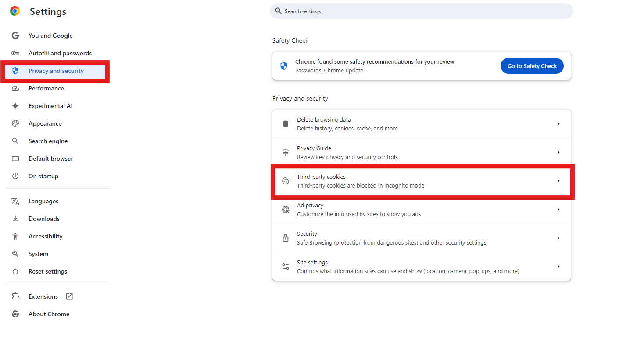Expand Privacy Guide arrow

click(x=558, y=152)
